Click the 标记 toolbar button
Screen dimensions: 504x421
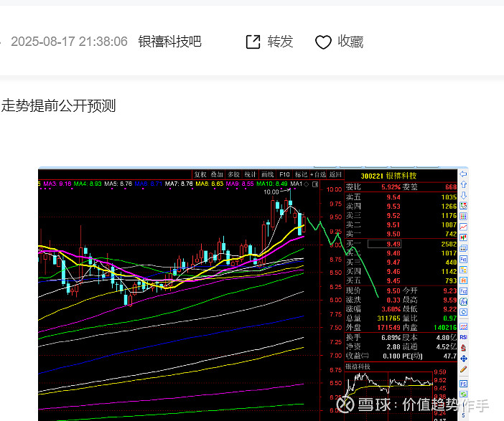[301, 175]
